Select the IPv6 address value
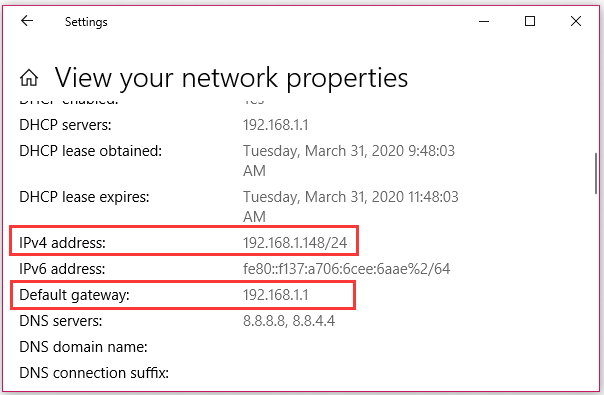 [346, 269]
